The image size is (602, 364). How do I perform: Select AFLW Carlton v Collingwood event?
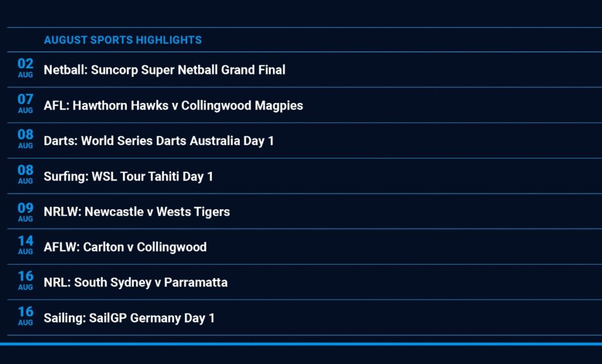tap(125, 247)
